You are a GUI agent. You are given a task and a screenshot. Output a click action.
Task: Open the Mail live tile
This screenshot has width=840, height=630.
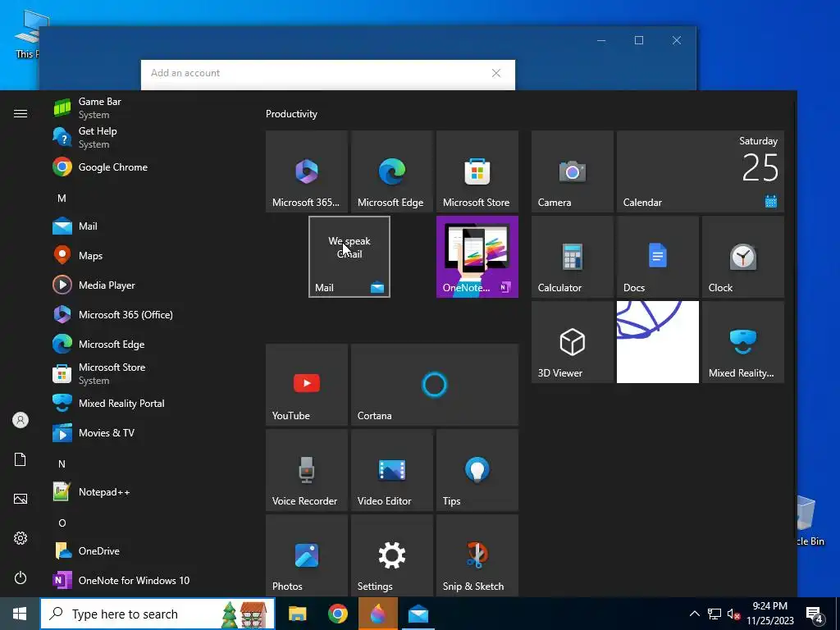coord(349,257)
